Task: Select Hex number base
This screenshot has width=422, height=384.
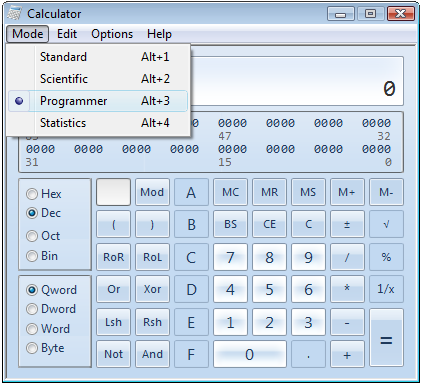Action: (x=44, y=194)
